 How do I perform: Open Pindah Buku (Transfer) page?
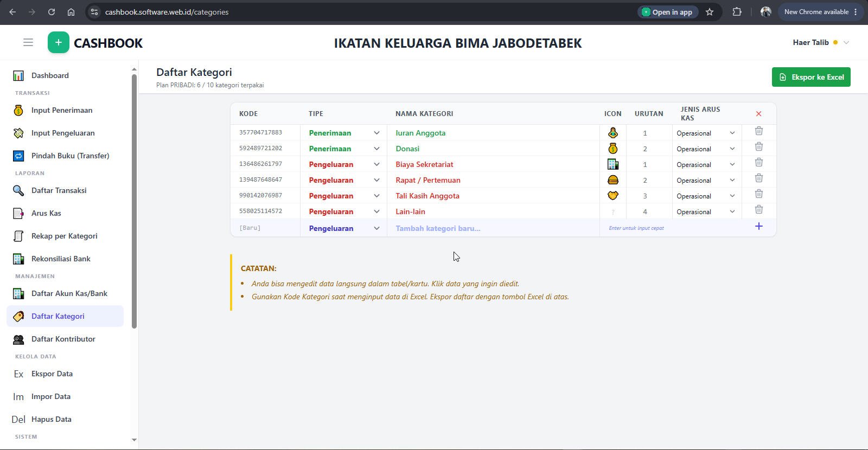(65, 156)
